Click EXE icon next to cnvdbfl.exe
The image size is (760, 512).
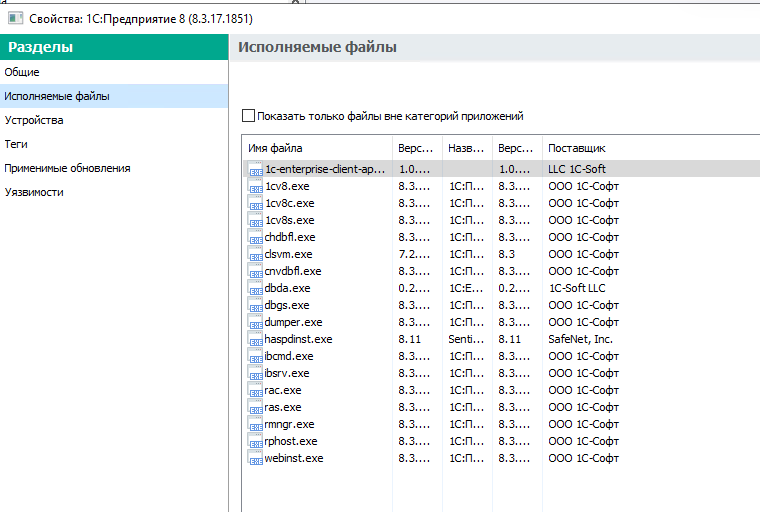255,271
